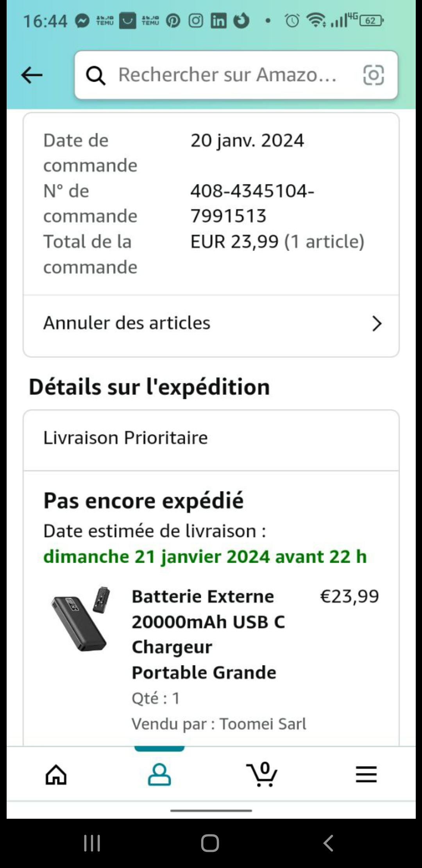
Task: Tap the Android recent apps button
Action: (92, 843)
